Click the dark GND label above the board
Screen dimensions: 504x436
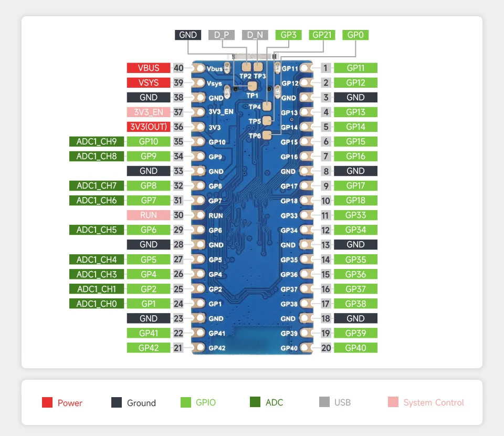click(x=188, y=35)
